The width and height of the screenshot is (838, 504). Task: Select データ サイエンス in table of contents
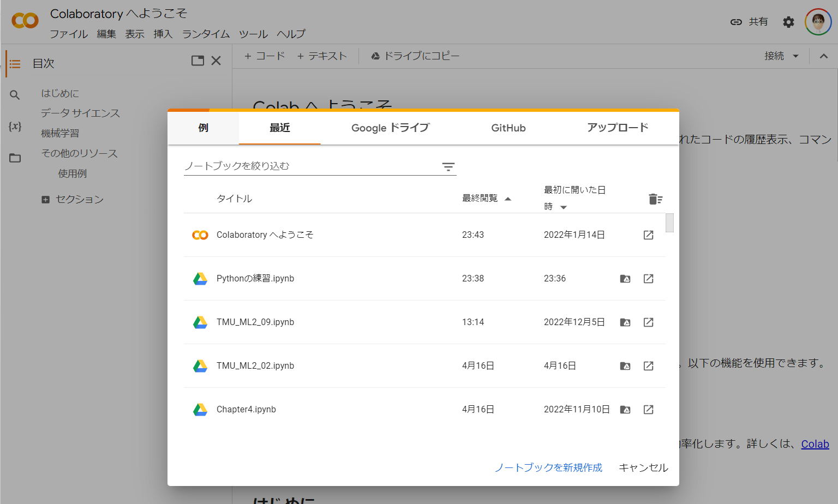point(80,113)
